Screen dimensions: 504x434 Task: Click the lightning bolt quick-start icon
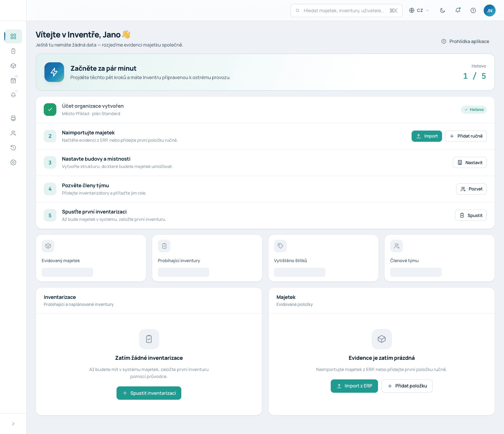click(x=54, y=72)
